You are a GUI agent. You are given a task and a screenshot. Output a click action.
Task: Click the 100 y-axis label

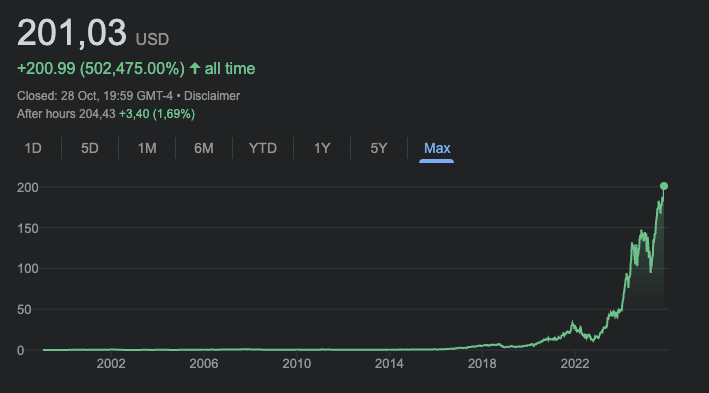tap(28, 269)
